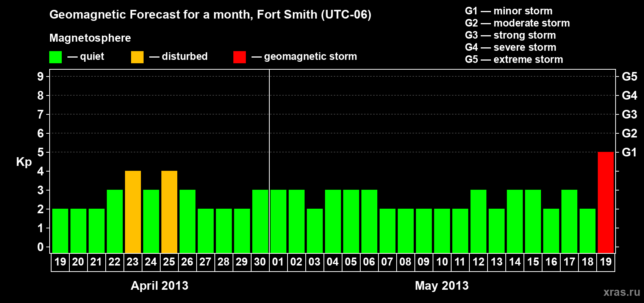Select the green bar for May 12
The image size is (644, 303).
click(x=478, y=221)
